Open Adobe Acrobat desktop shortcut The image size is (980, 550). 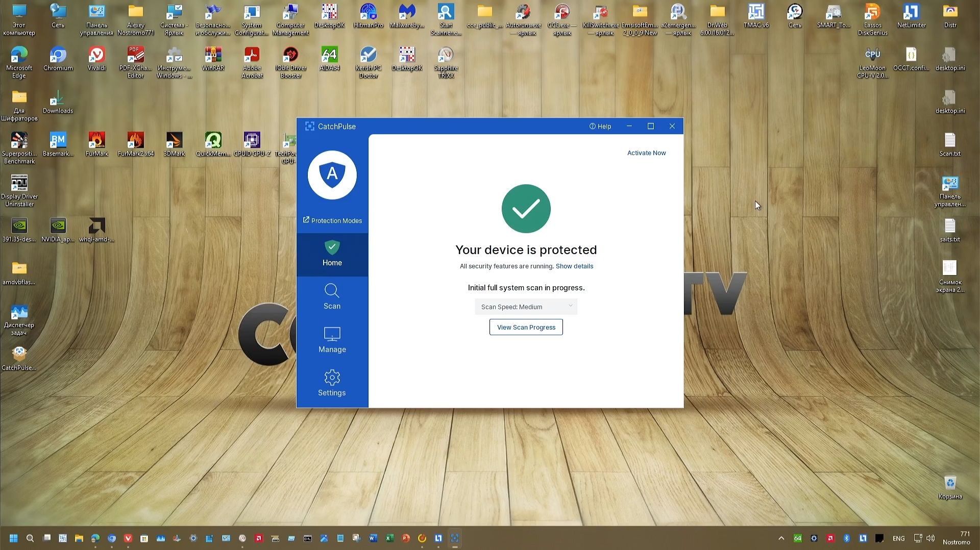(x=252, y=63)
